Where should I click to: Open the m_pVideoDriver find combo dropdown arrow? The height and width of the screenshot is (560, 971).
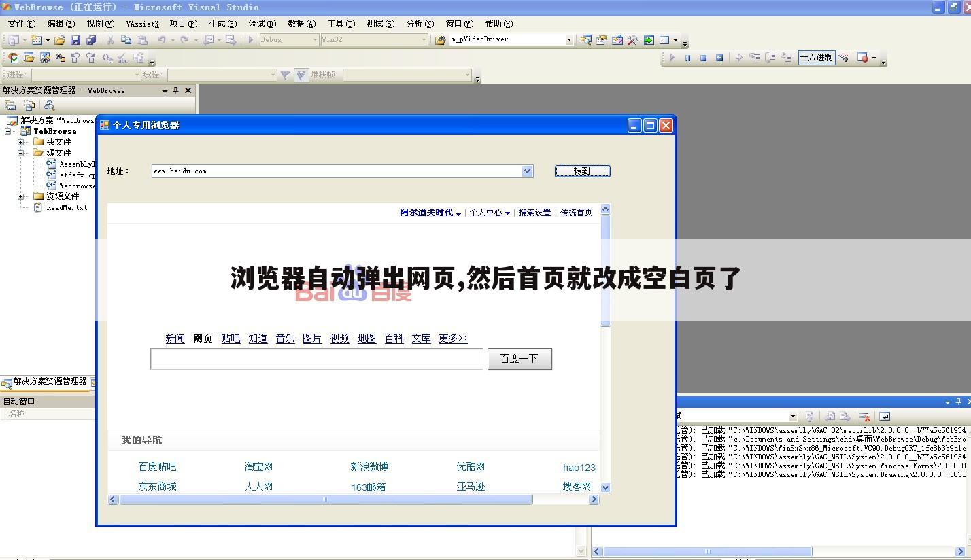click(x=569, y=40)
